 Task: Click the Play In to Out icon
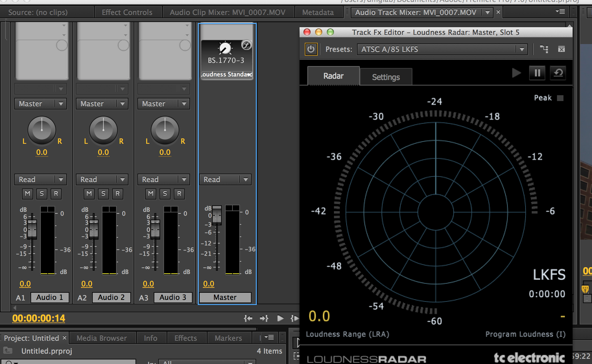click(295, 319)
